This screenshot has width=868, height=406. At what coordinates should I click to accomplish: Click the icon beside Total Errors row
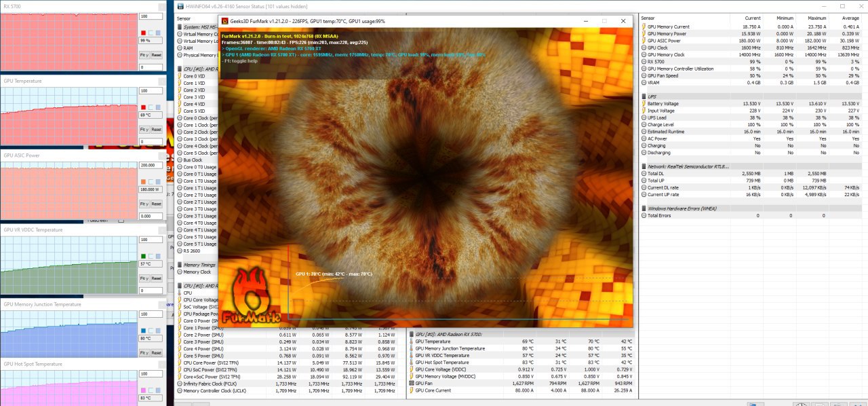coord(644,215)
